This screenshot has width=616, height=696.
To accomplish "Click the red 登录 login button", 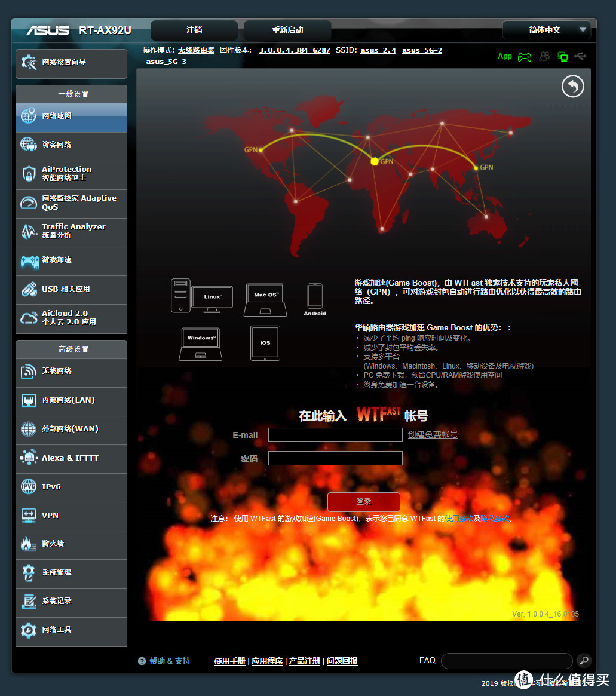I will (x=363, y=502).
